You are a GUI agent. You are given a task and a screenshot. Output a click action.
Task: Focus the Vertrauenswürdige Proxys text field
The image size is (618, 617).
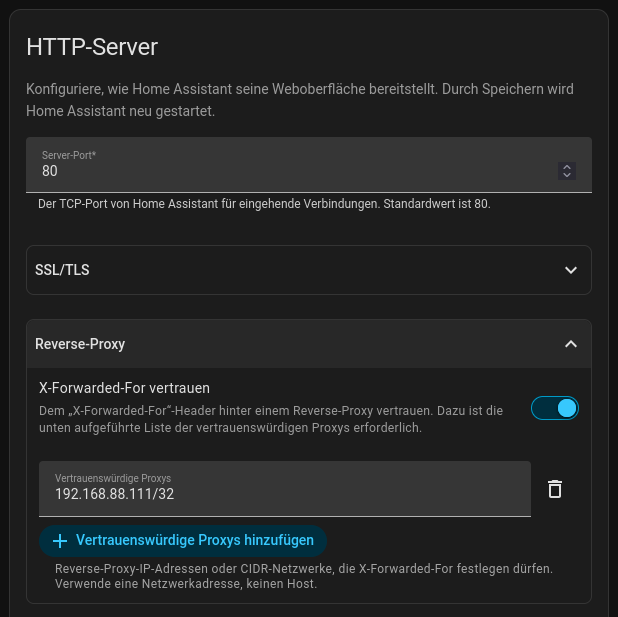point(285,489)
